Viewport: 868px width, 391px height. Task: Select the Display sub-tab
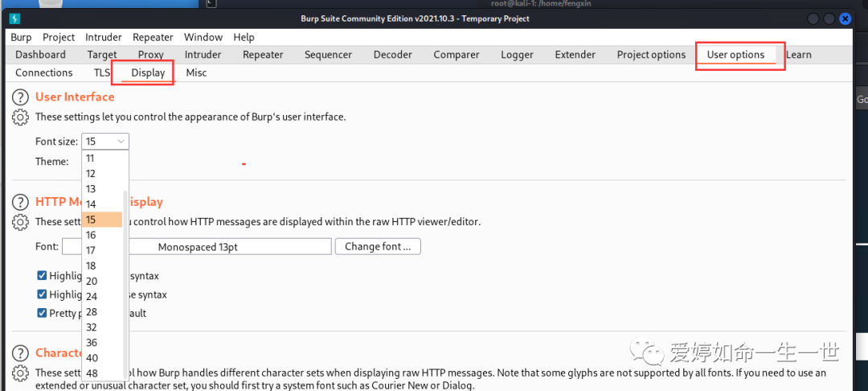pyautogui.click(x=148, y=72)
